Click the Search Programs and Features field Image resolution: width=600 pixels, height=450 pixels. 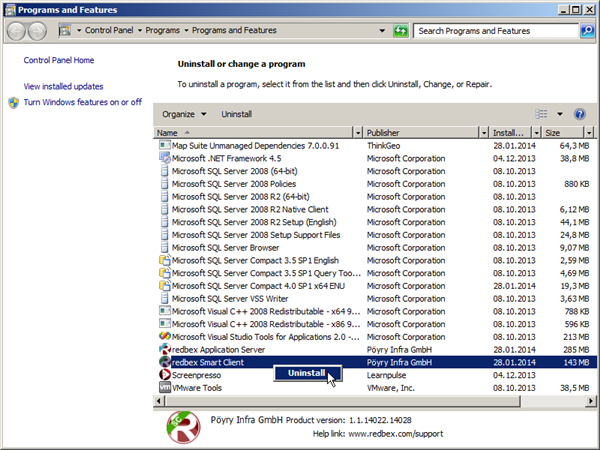click(495, 31)
